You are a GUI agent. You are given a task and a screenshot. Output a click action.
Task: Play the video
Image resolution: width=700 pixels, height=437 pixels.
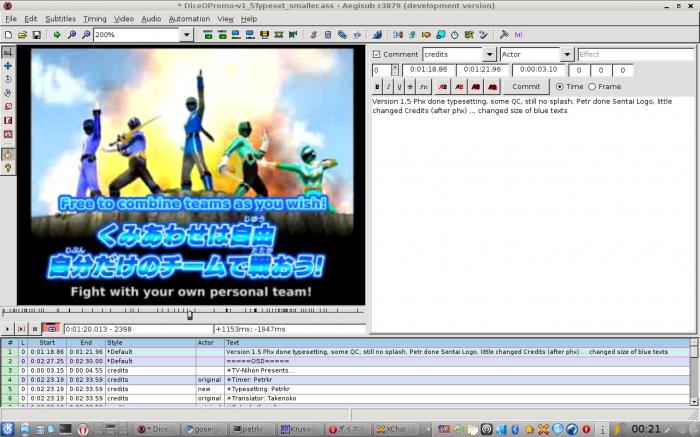pos(7,329)
